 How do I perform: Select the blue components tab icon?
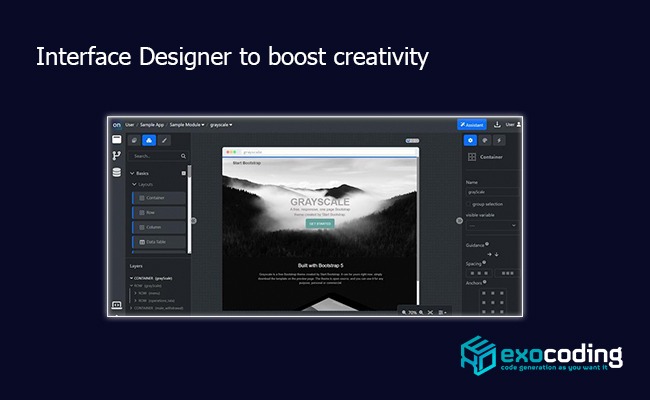[149, 141]
